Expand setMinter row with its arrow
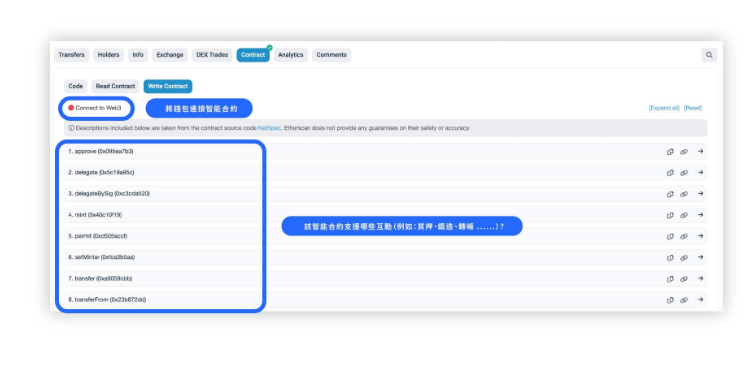The image size is (753, 368). point(700,257)
